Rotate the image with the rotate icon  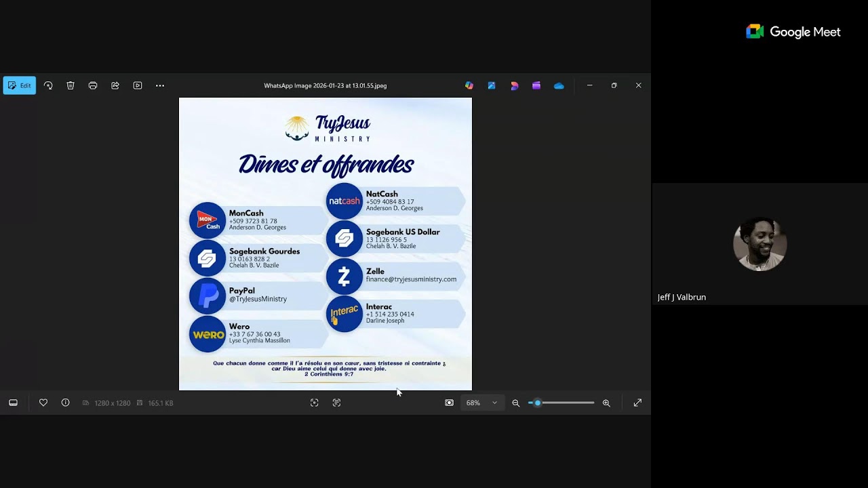click(x=48, y=85)
